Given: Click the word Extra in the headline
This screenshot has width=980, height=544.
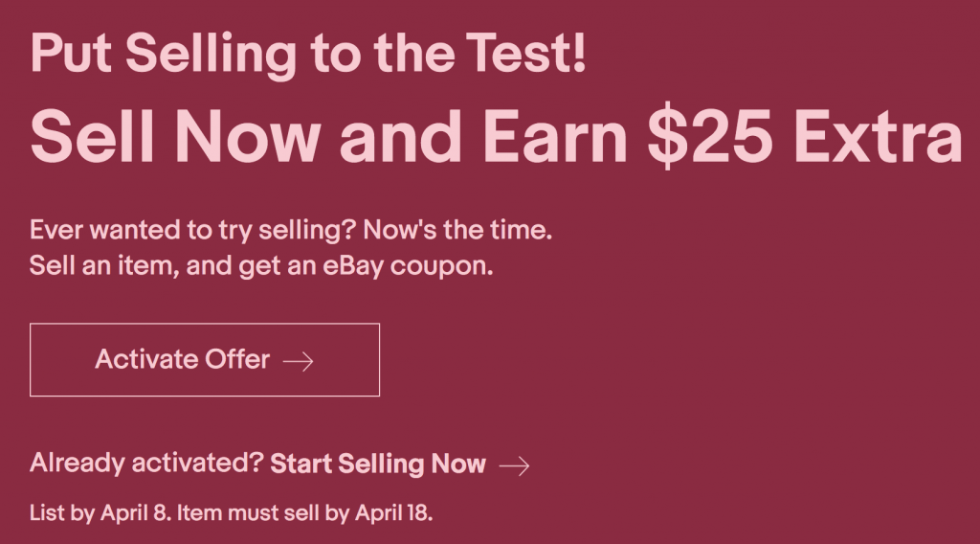Looking at the screenshot, I should (x=879, y=137).
